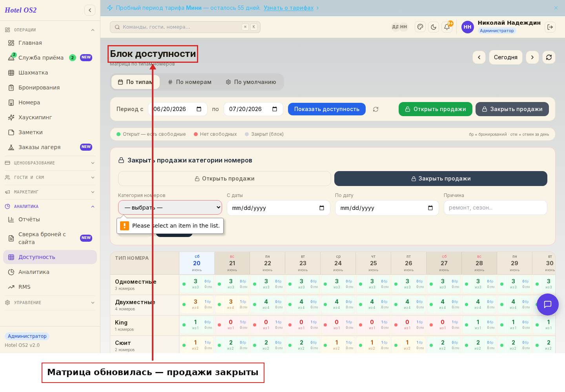The width and height of the screenshot is (565, 392).
Task: Click the Номера building icon
Action: pos(11,102)
